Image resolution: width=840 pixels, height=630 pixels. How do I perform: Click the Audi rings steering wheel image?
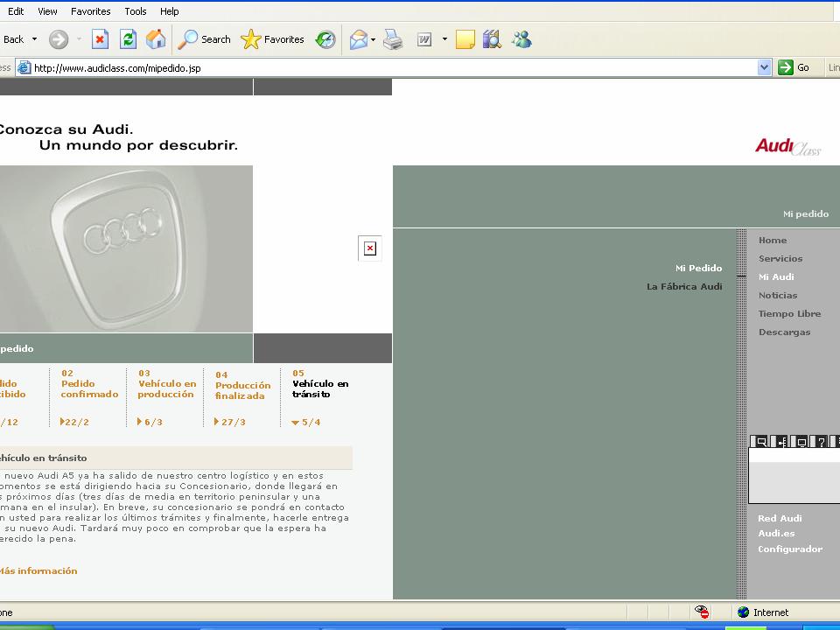[126, 248]
